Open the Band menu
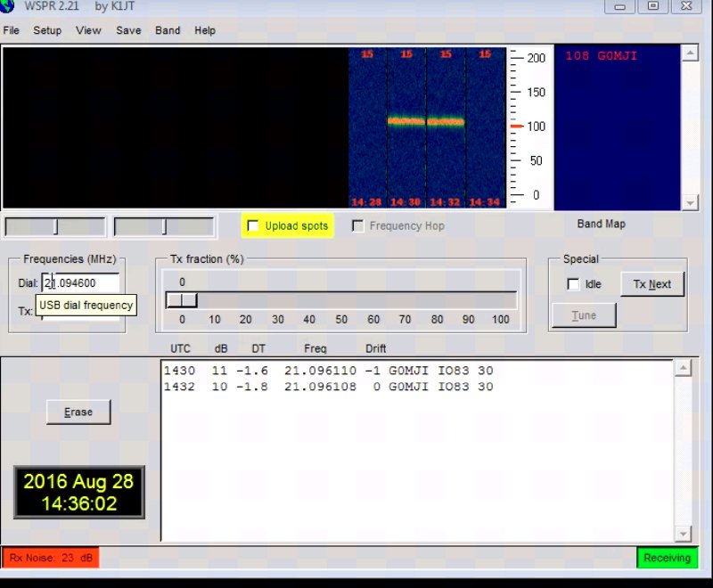 pyautogui.click(x=168, y=30)
